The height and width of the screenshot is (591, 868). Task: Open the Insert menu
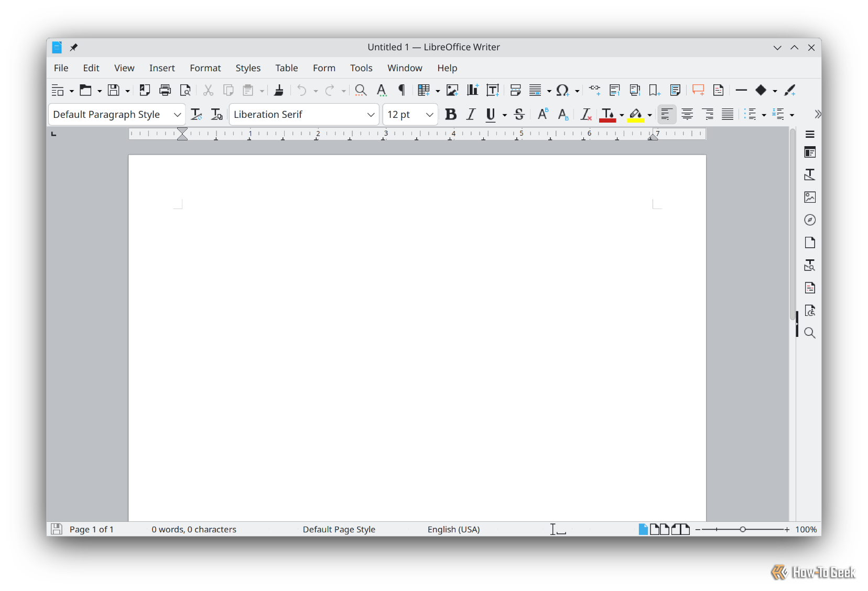162,68
